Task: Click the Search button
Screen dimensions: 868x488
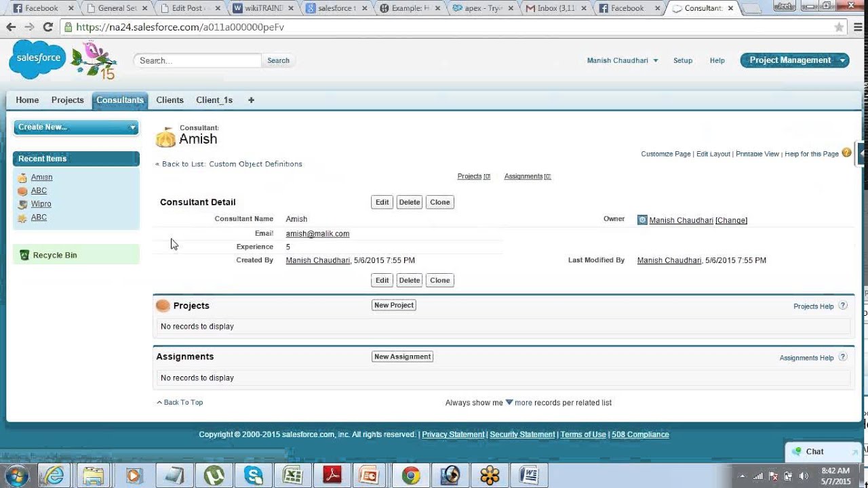Action: [x=278, y=60]
